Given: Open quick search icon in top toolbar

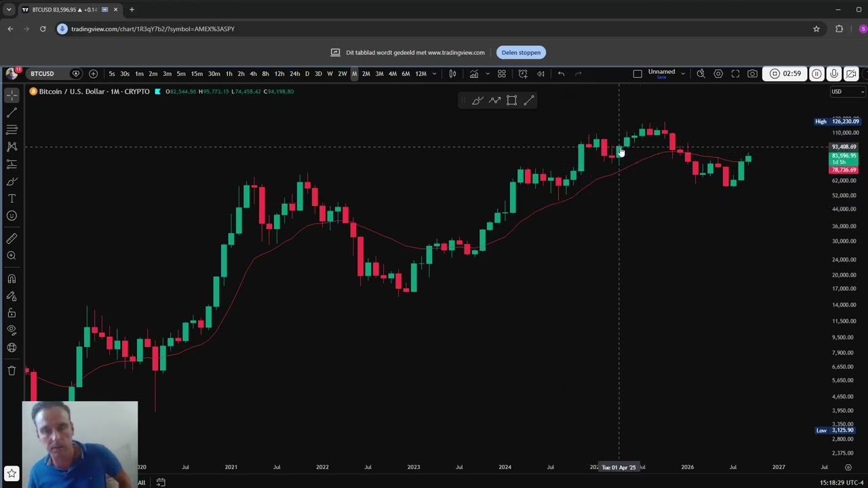Looking at the screenshot, I should (x=701, y=74).
